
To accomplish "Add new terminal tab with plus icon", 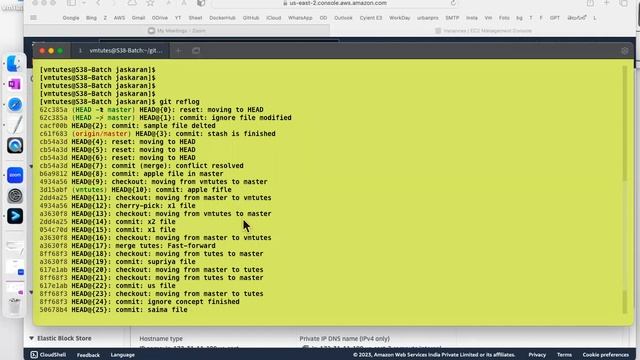I will 178,51.
